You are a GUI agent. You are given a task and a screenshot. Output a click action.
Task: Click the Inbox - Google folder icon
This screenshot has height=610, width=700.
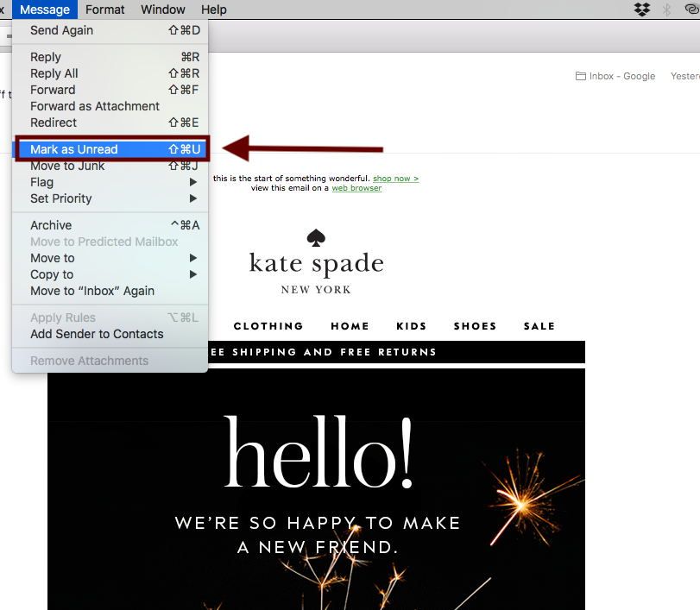(x=581, y=76)
